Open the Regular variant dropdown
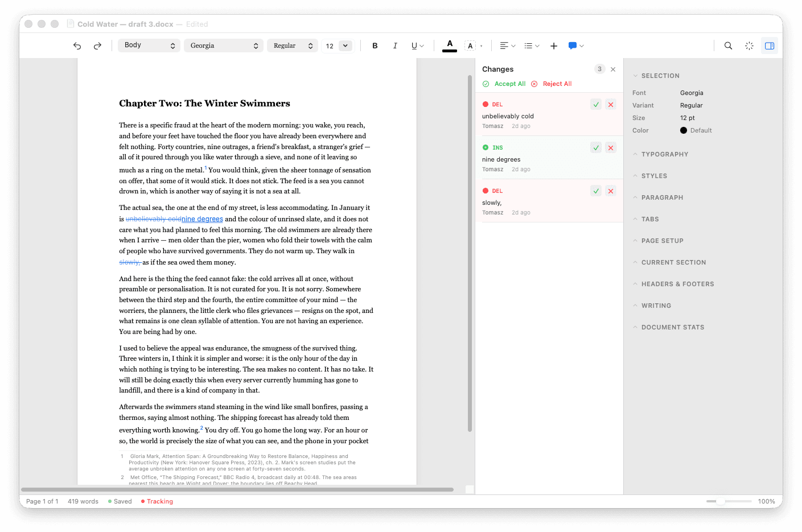802x532 pixels. point(293,46)
